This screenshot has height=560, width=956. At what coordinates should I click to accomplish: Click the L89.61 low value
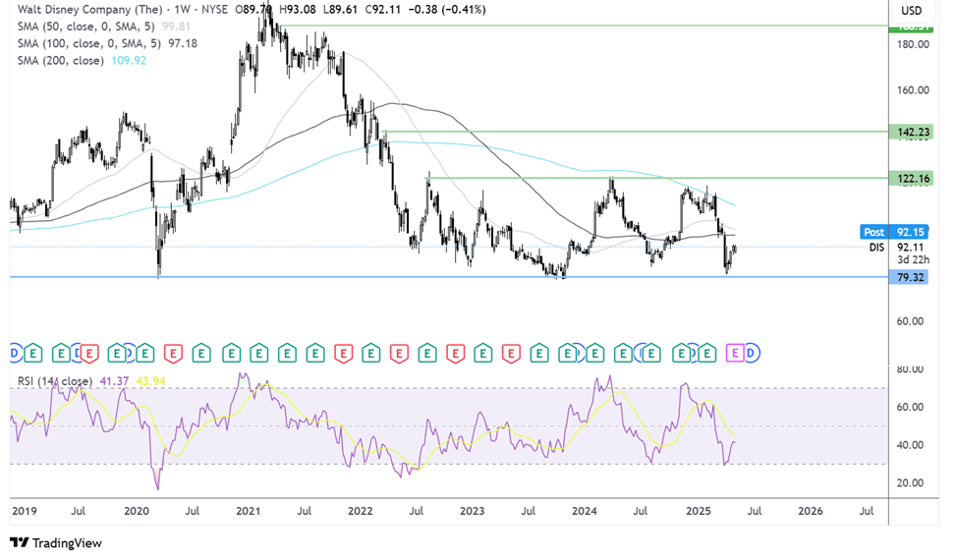click(x=340, y=10)
